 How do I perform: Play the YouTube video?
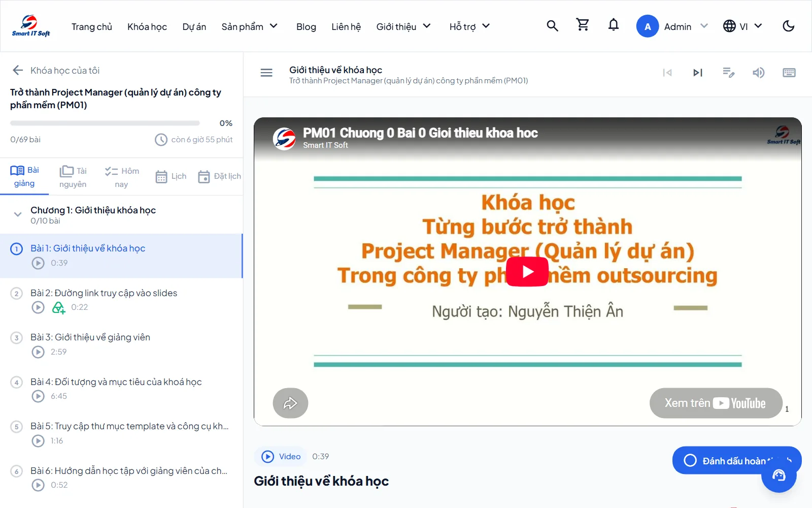(527, 272)
